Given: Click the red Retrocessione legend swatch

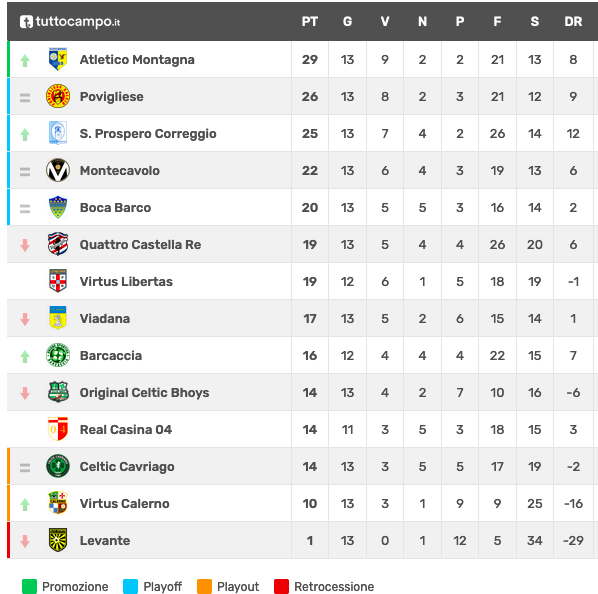Looking at the screenshot, I should (281, 586).
